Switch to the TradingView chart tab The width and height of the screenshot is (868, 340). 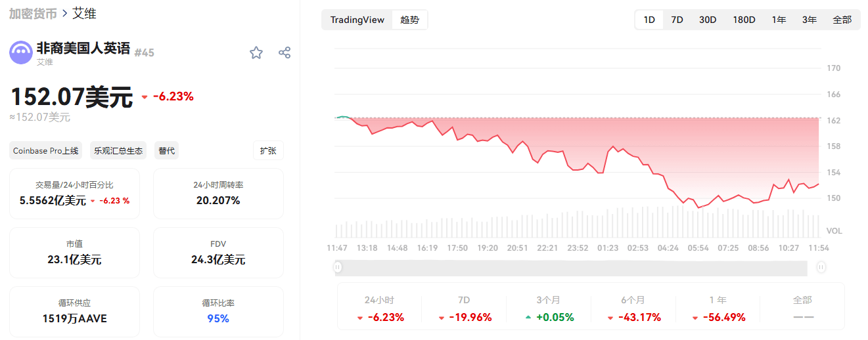click(x=357, y=20)
